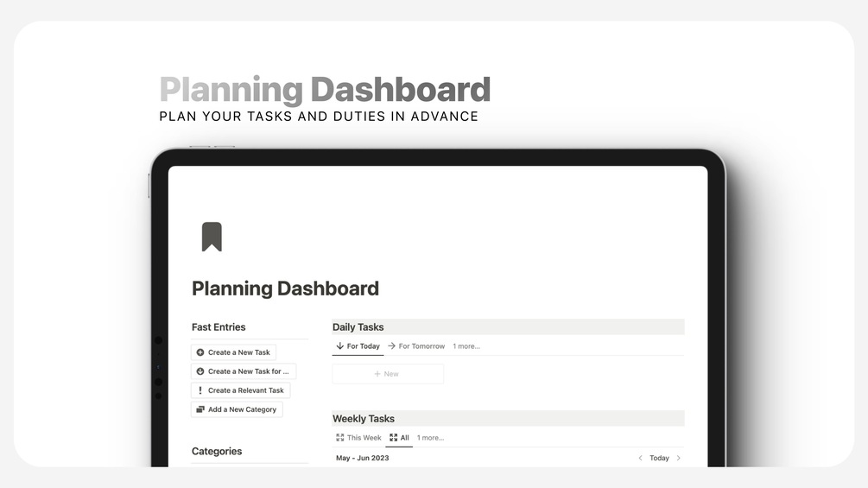
Task: Click the clock icon beside Create a New Task for...
Action: (200, 371)
